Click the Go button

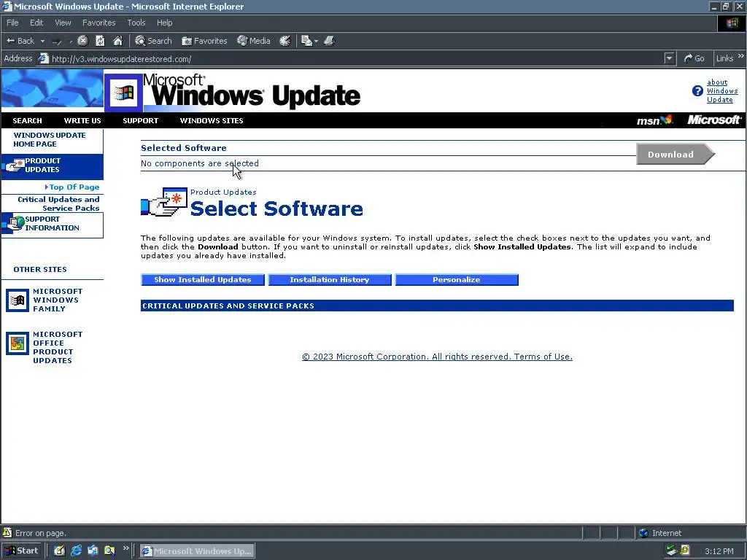(x=694, y=58)
